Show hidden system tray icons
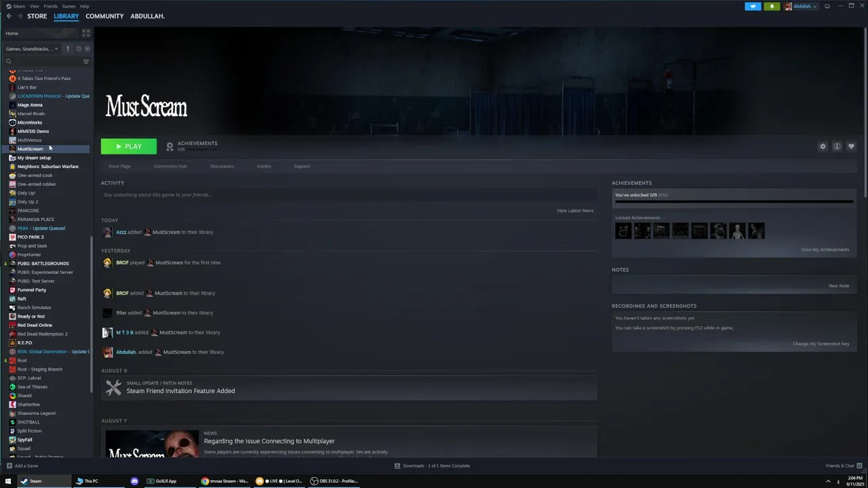This screenshot has height=488, width=868. [828, 481]
